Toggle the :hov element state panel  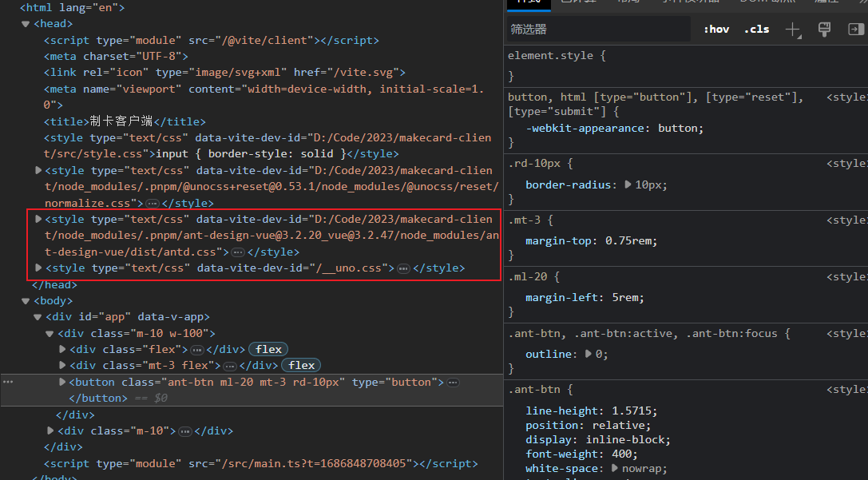coord(716,30)
